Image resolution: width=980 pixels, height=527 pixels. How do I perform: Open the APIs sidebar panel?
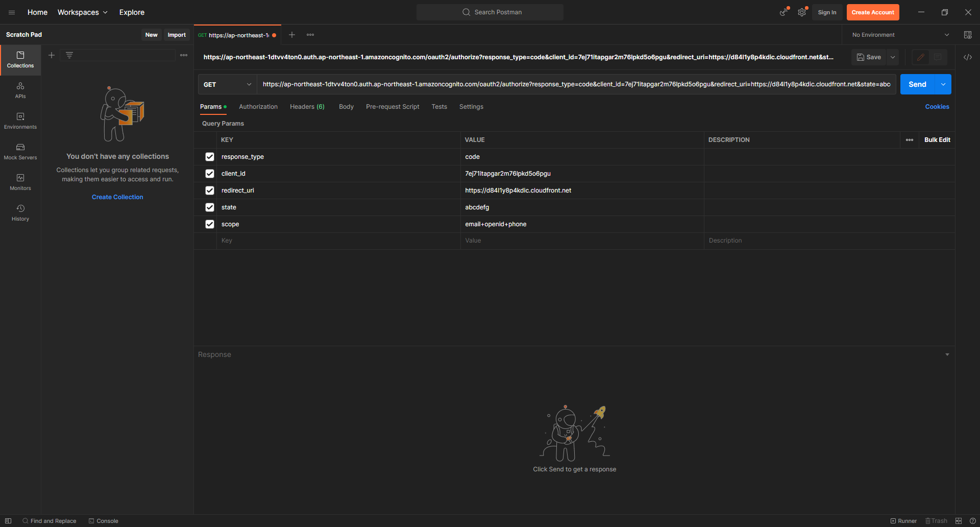20,90
